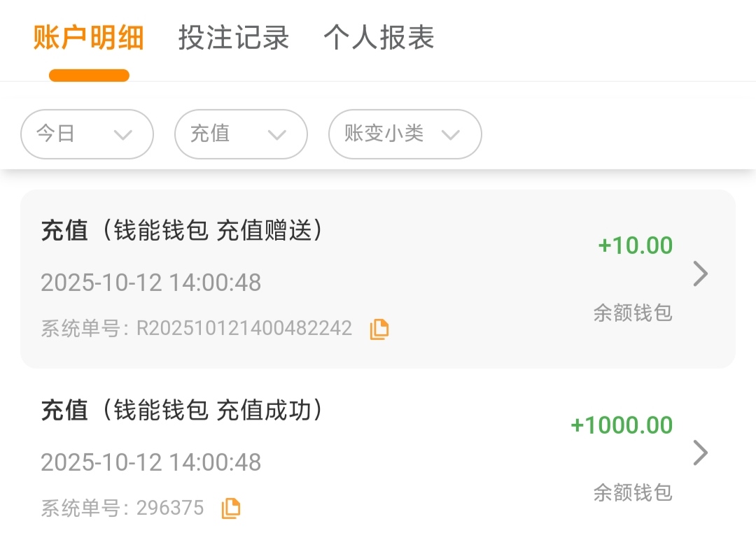The image size is (756, 547).
Task: Switch to 投注记录 tab
Action: (234, 38)
